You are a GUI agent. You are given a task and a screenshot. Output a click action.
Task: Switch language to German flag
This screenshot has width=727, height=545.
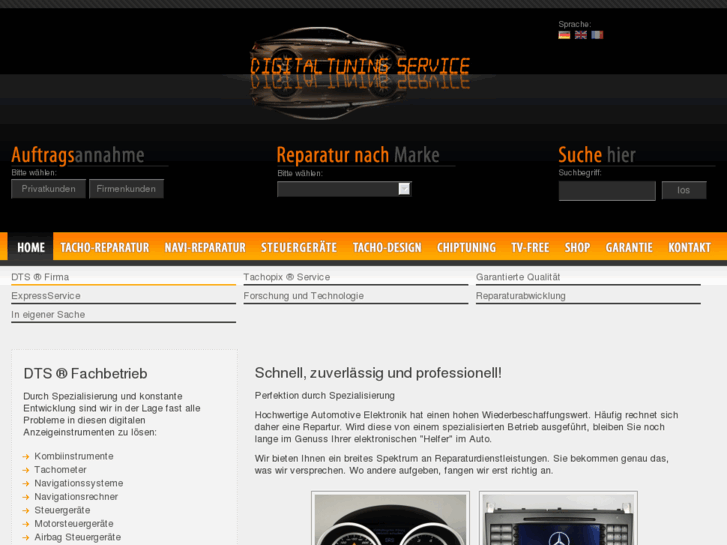(564, 35)
